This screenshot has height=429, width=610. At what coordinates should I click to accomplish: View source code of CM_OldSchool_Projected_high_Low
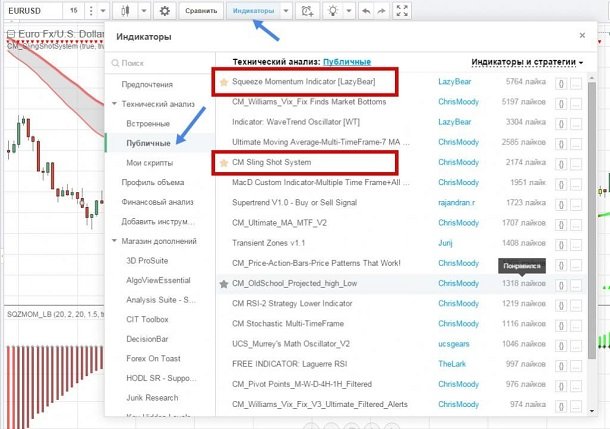coord(561,285)
